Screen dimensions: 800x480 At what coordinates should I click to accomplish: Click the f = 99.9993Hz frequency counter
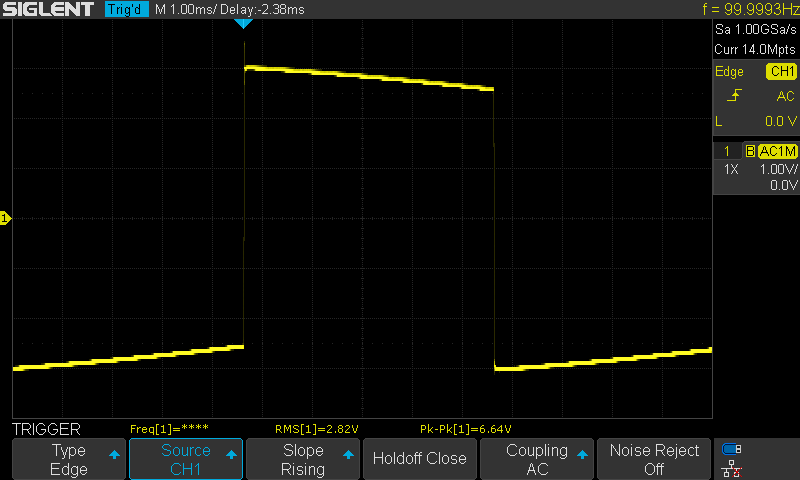[750, 9]
